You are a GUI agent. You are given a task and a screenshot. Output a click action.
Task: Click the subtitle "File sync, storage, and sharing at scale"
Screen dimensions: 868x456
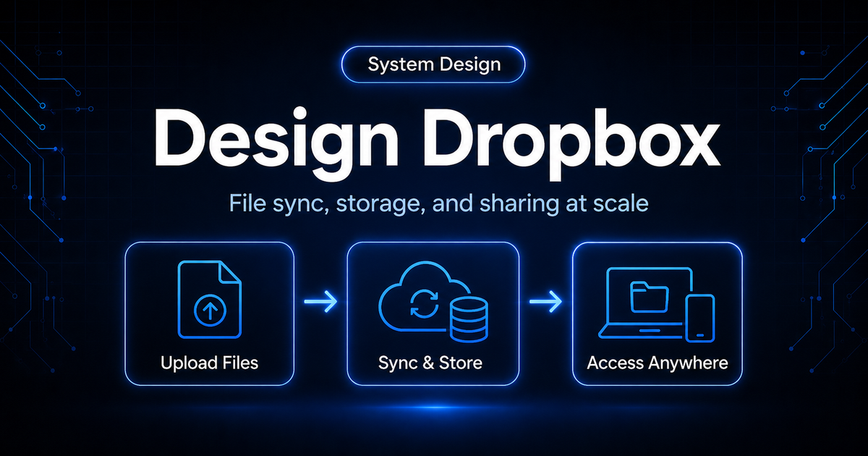438,205
